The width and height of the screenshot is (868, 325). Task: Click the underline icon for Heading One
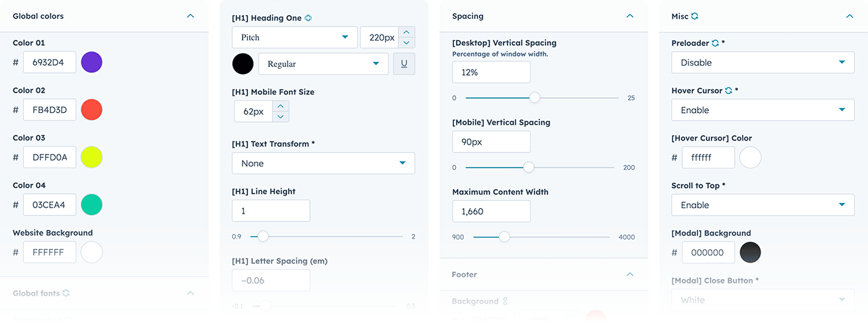[x=404, y=64]
